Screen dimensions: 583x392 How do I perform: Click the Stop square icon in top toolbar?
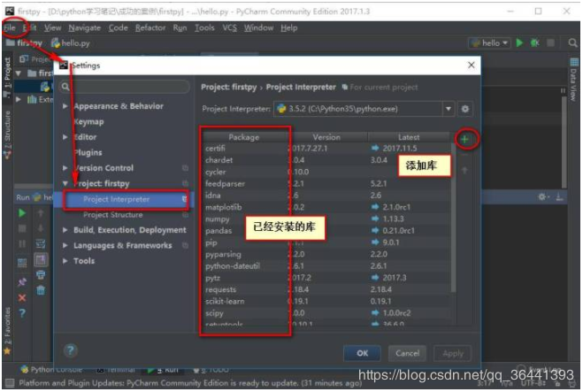pos(550,43)
